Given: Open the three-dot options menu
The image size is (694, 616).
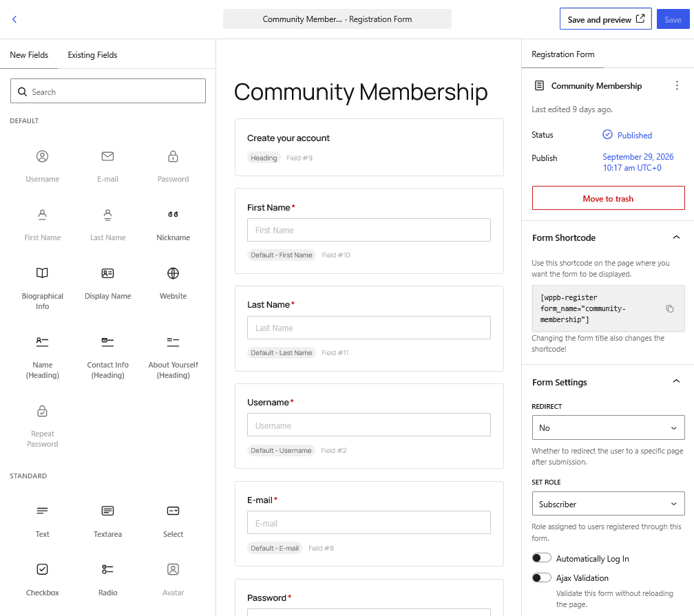Looking at the screenshot, I should coord(677,85).
